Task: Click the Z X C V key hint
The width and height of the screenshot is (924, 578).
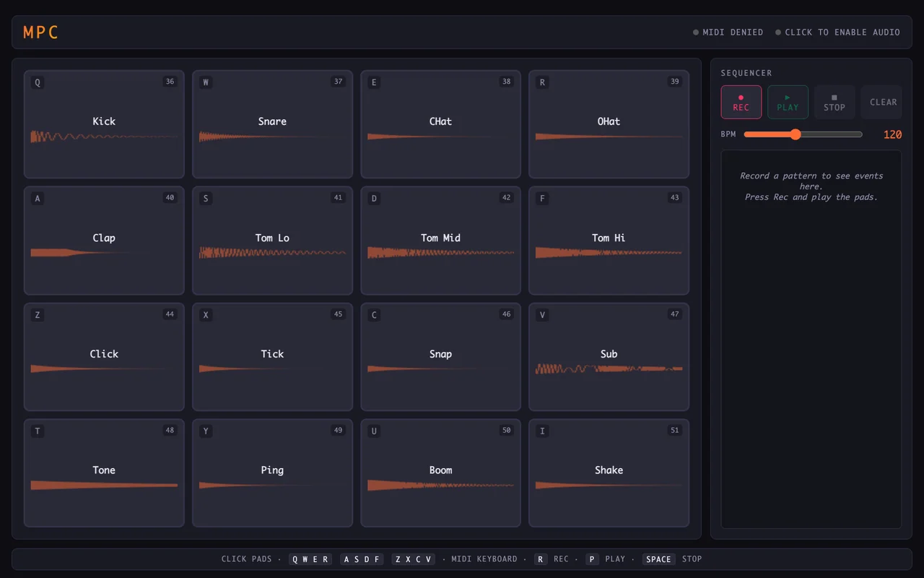Action: (x=414, y=559)
